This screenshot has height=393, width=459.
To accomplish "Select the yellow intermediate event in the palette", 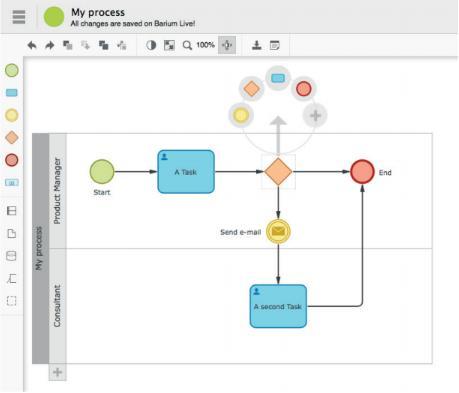I will pyautogui.click(x=12, y=115).
